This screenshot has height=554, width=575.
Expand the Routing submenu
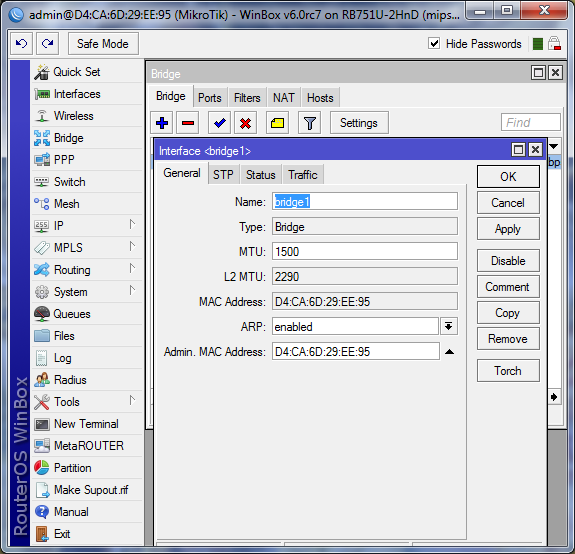pyautogui.click(x=87, y=270)
